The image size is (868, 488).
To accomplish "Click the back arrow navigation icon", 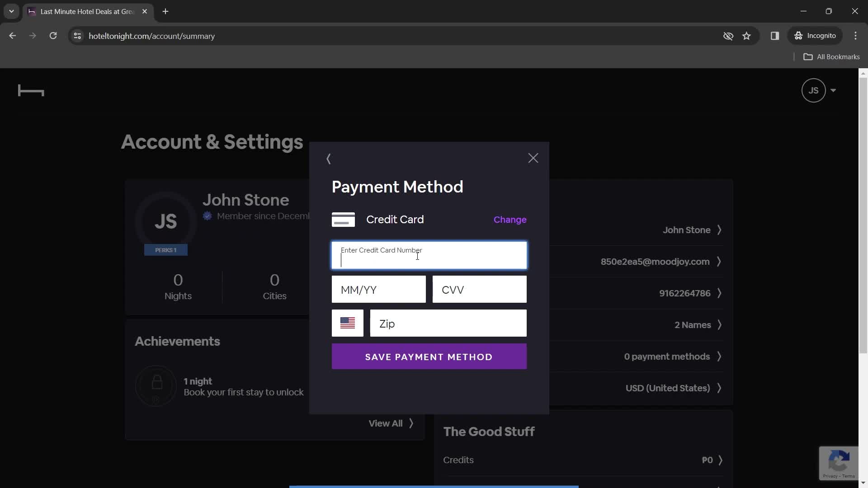I will coord(329,159).
